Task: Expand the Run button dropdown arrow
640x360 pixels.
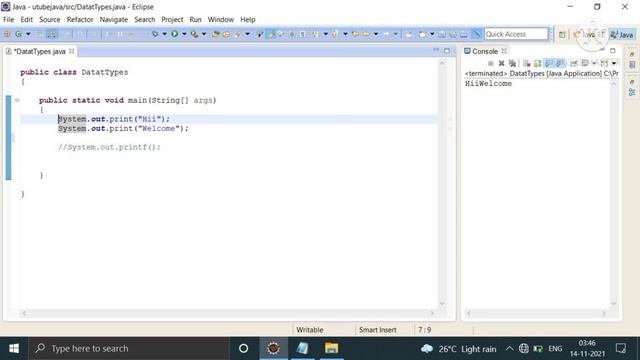Action: tap(184, 34)
